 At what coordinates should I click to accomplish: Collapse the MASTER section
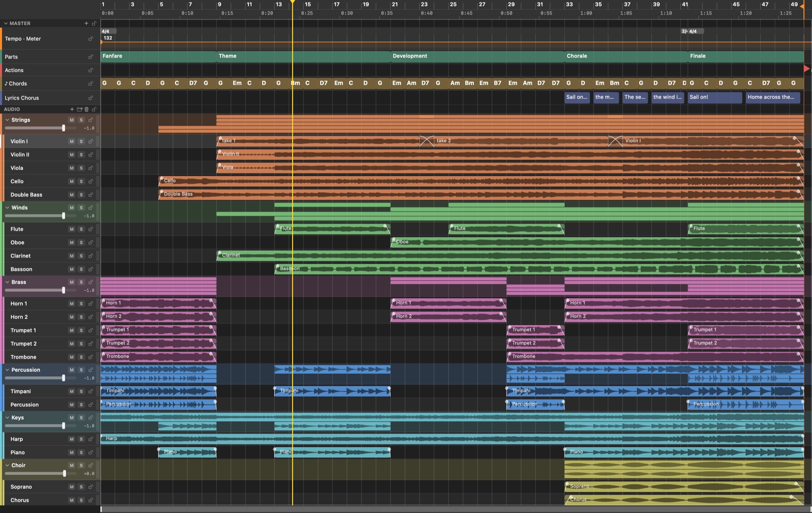[6, 24]
